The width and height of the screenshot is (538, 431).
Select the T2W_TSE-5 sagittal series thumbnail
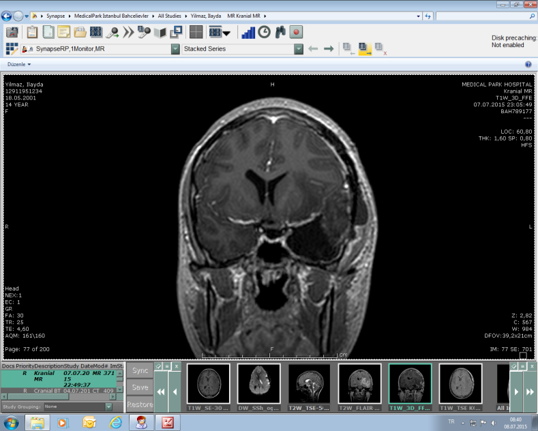(x=309, y=383)
